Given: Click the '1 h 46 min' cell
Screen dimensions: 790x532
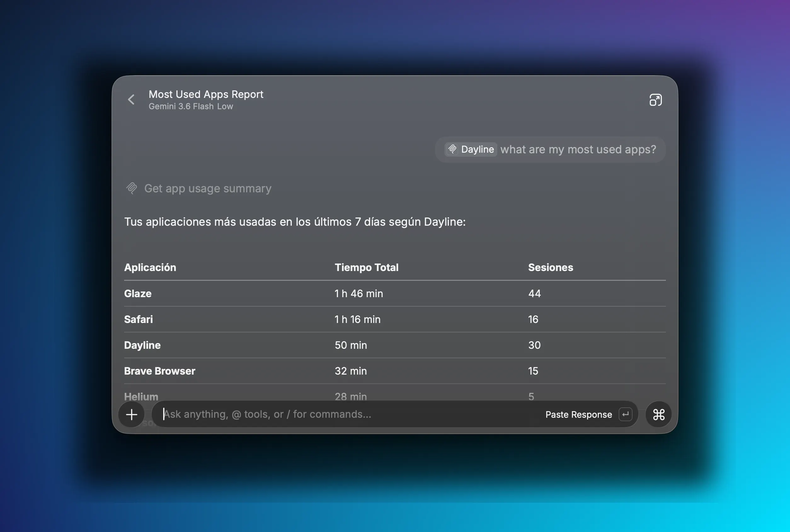Looking at the screenshot, I should pyautogui.click(x=359, y=293).
